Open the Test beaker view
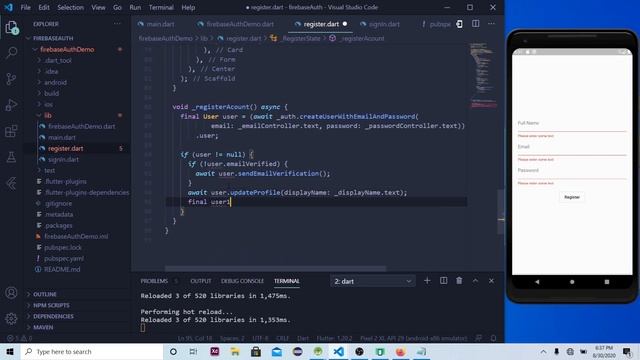Screen dimensions: 640x360 click(11, 157)
